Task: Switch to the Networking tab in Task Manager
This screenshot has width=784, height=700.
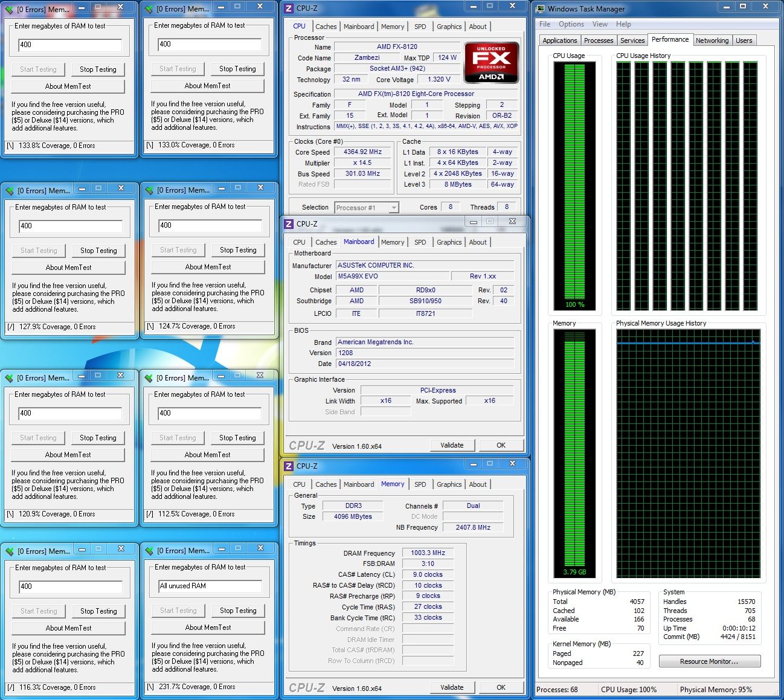Action: point(712,40)
